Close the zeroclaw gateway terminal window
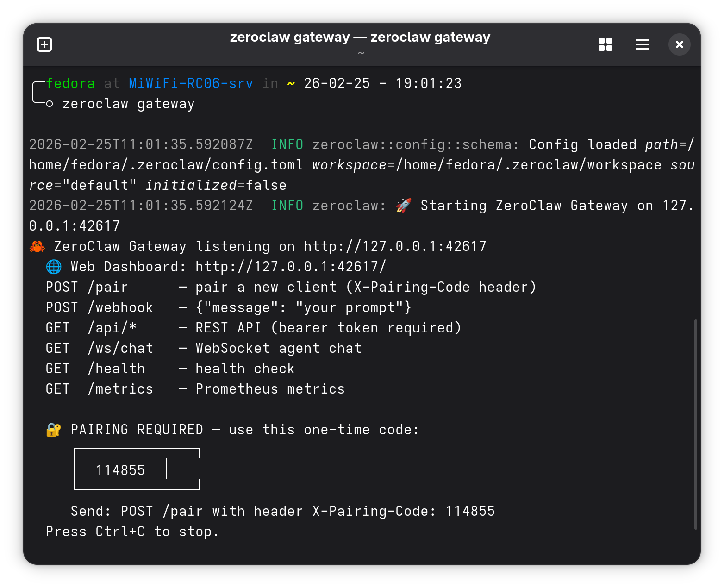 [x=679, y=44]
